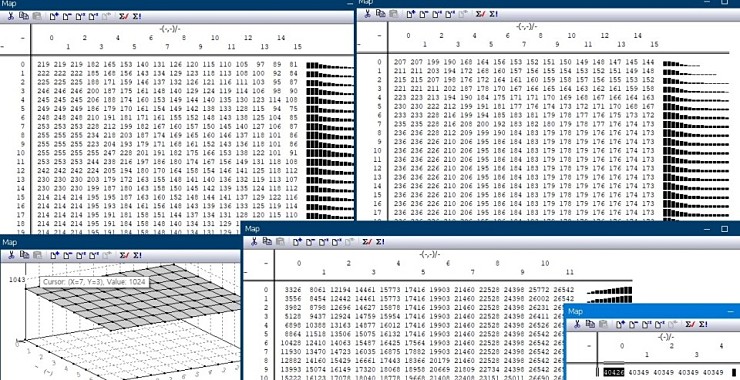Screen dimensions: 740x380
Task: Click Copy icon in the Map window starting 219
Action: 23,17
